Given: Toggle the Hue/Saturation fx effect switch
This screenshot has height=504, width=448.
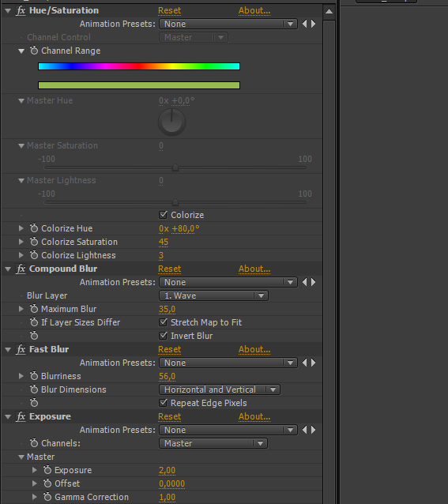Looking at the screenshot, I should point(21,10).
